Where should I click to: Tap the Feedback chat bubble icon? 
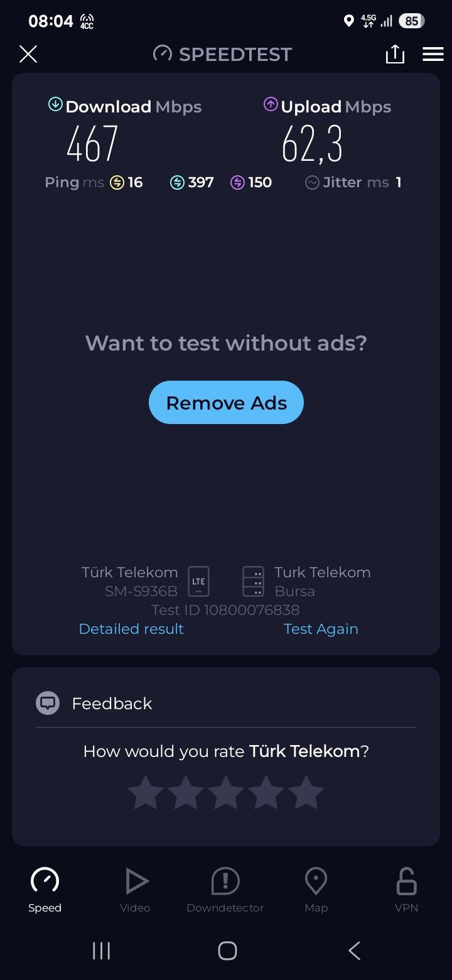pyautogui.click(x=48, y=703)
